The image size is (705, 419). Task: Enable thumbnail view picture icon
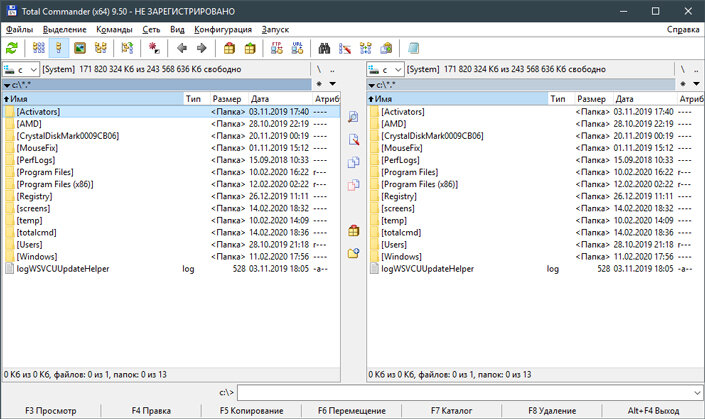[80, 48]
